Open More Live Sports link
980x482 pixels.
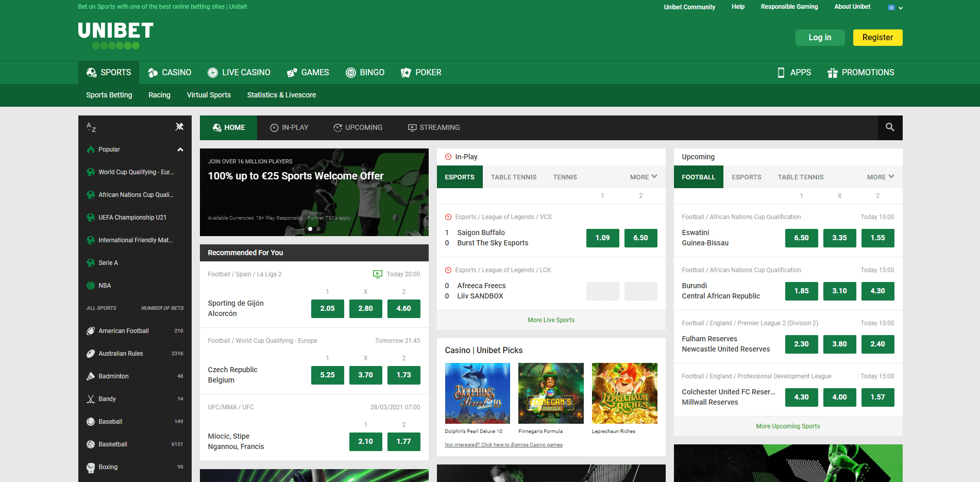point(551,320)
